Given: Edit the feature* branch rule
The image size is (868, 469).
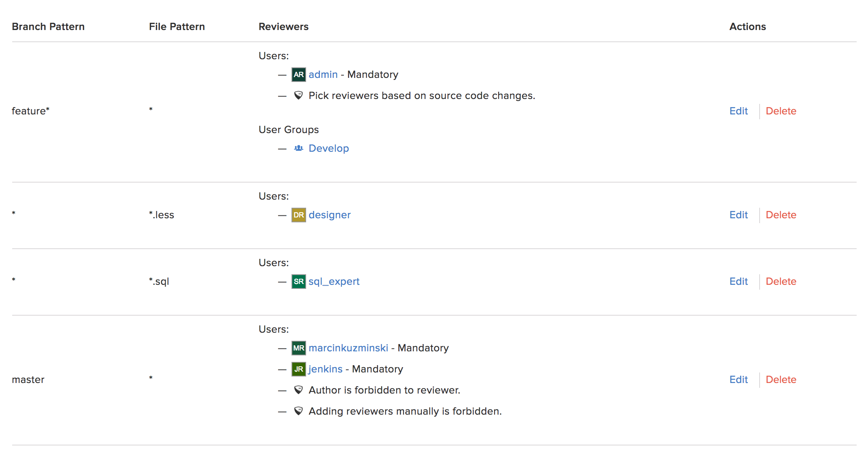Looking at the screenshot, I should point(738,111).
